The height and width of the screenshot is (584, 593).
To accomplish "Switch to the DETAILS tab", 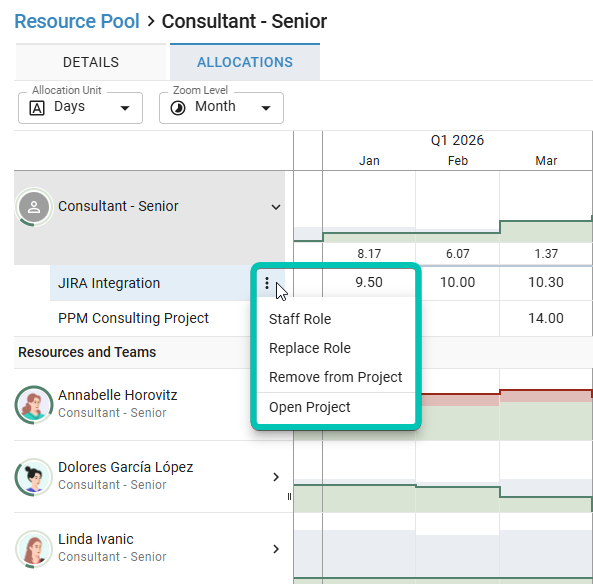I will [x=91, y=62].
